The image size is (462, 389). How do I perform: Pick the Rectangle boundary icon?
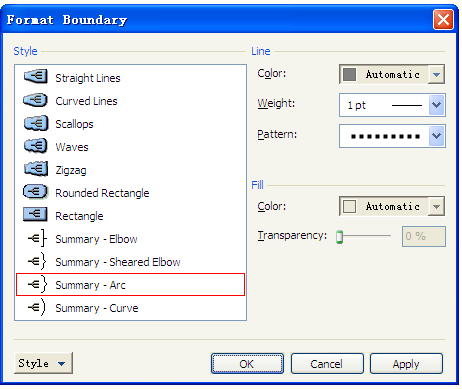click(36, 215)
